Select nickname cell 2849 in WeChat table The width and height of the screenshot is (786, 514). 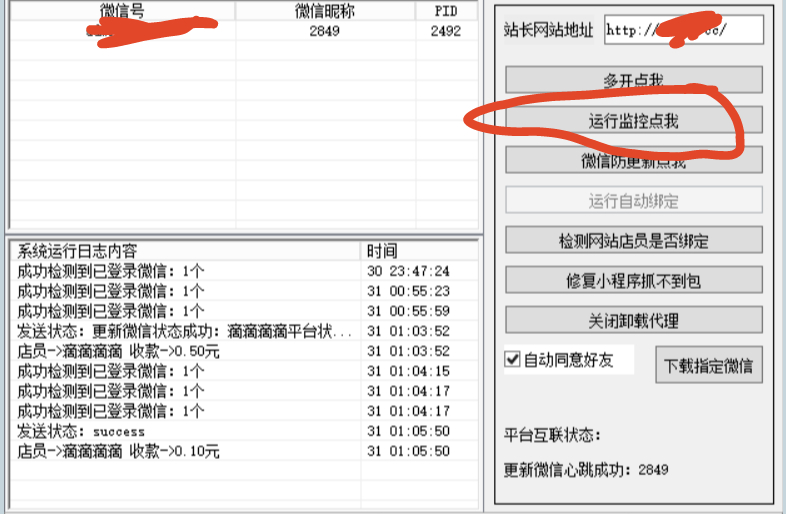pos(325,31)
